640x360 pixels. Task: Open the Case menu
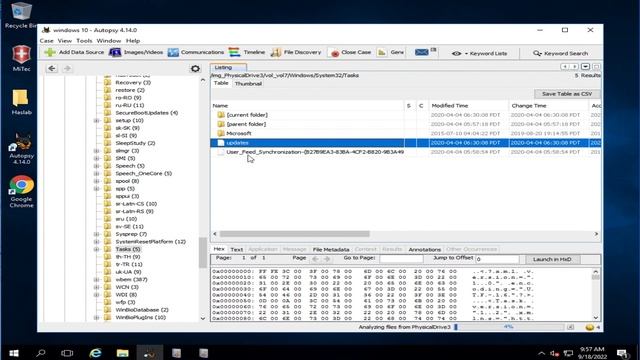[x=47, y=41]
